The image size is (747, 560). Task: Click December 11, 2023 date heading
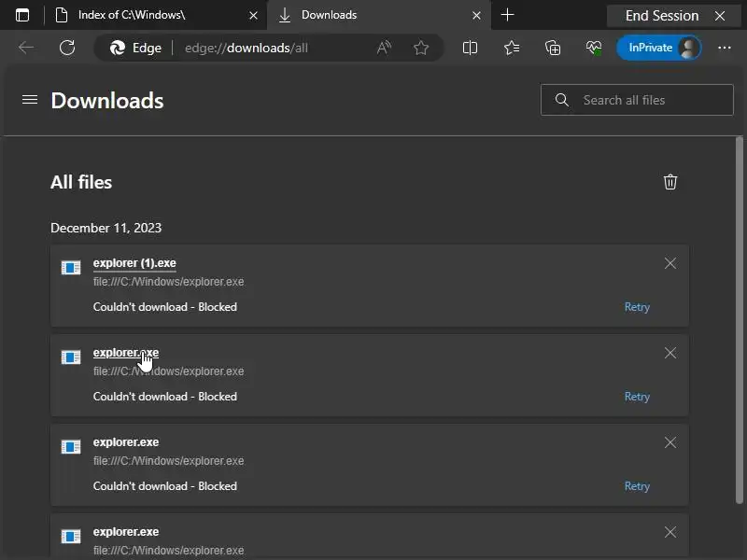106,228
